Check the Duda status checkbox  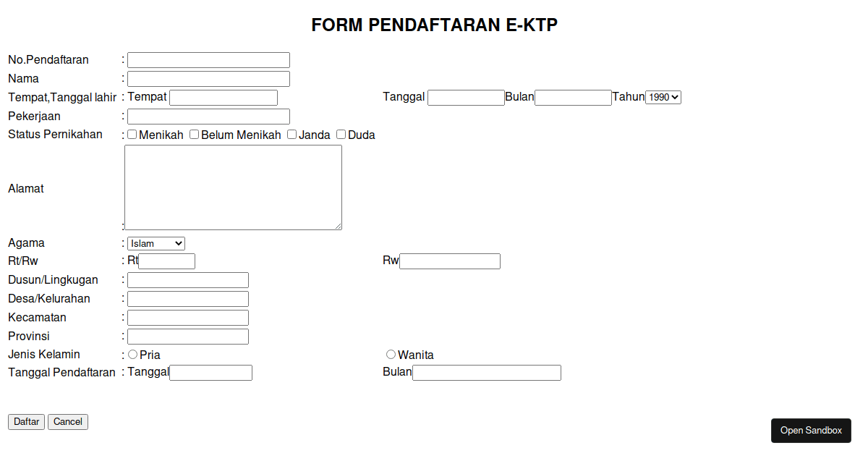point(341,133)
